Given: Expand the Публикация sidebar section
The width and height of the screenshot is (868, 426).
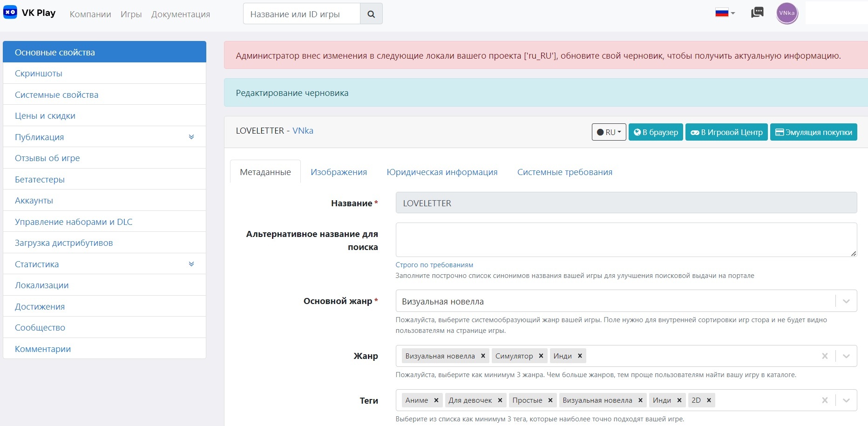Looking at the screenshot, I should [191, 137].
